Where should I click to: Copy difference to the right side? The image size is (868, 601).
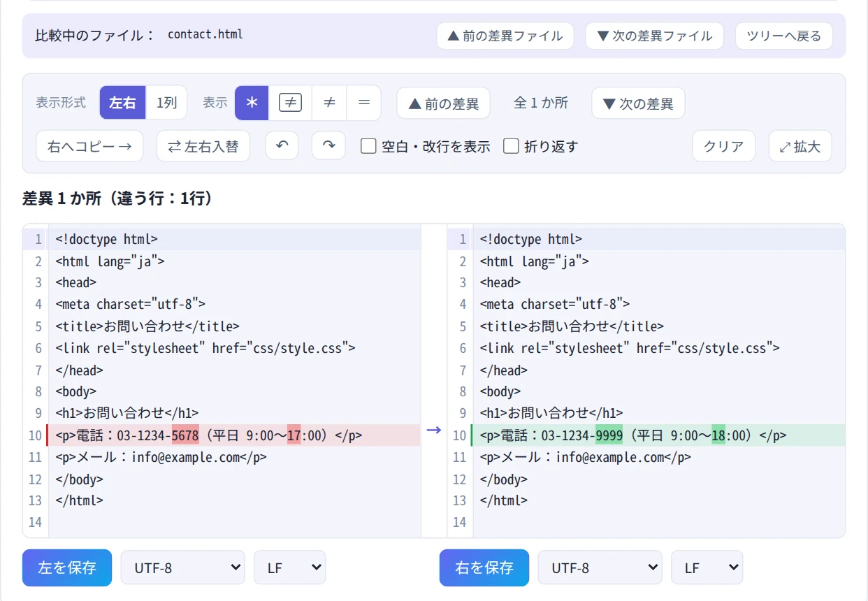[x=89, y=146]
